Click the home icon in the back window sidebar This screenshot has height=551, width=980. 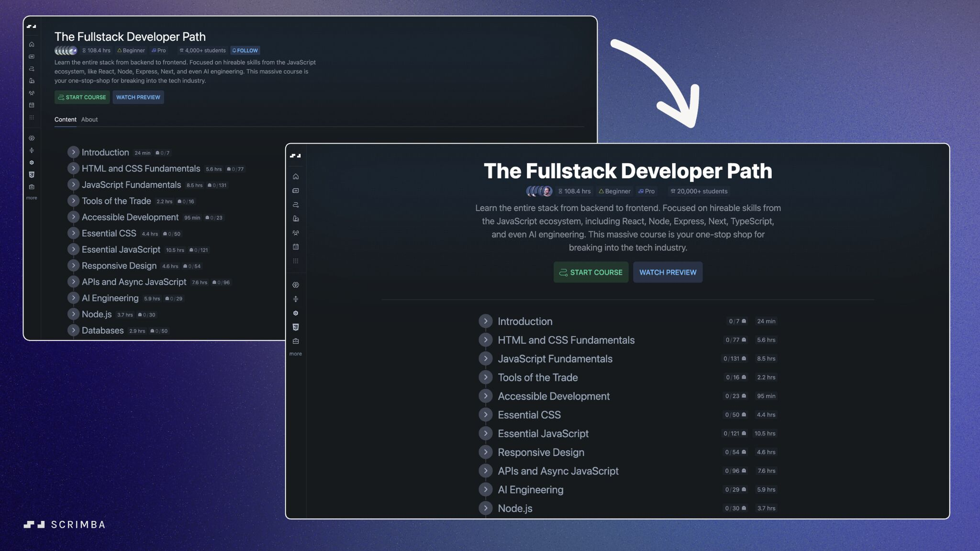[x=32, y=45]
